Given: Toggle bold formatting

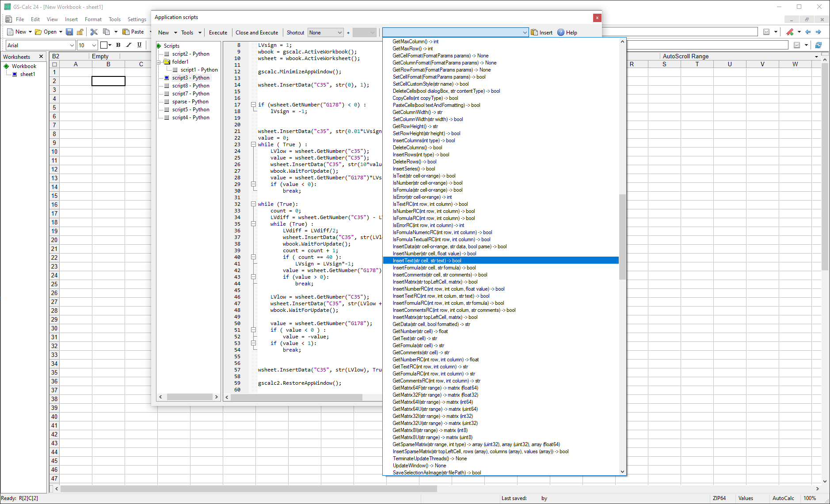Looking at the screenshot, I should coord(118,45).
